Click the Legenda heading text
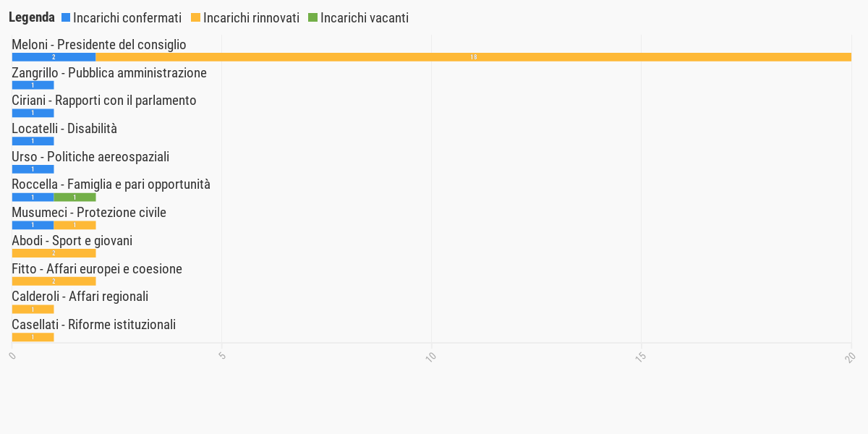Image resolution: width=868 pixels, height=434 pixels. [x=31, y=17]
